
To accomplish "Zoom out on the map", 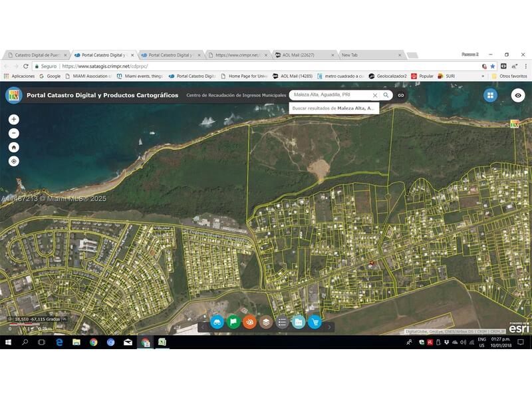I will click(14, 133).
